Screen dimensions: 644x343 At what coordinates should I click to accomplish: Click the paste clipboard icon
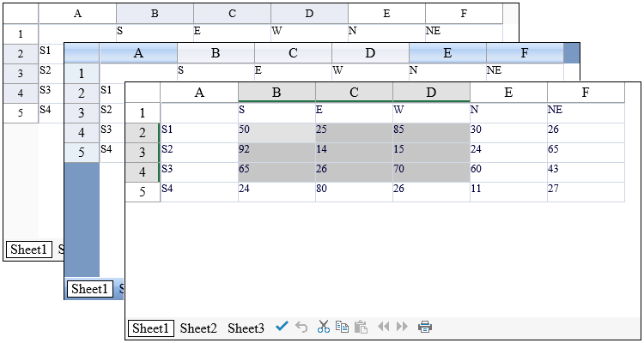361,327
